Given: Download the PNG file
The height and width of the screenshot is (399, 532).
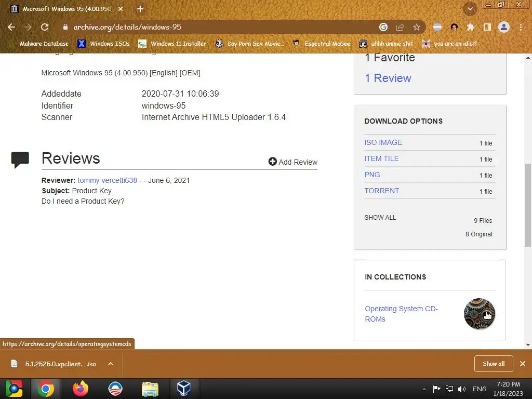Looking at the screenshot, I should pos(372,175).
